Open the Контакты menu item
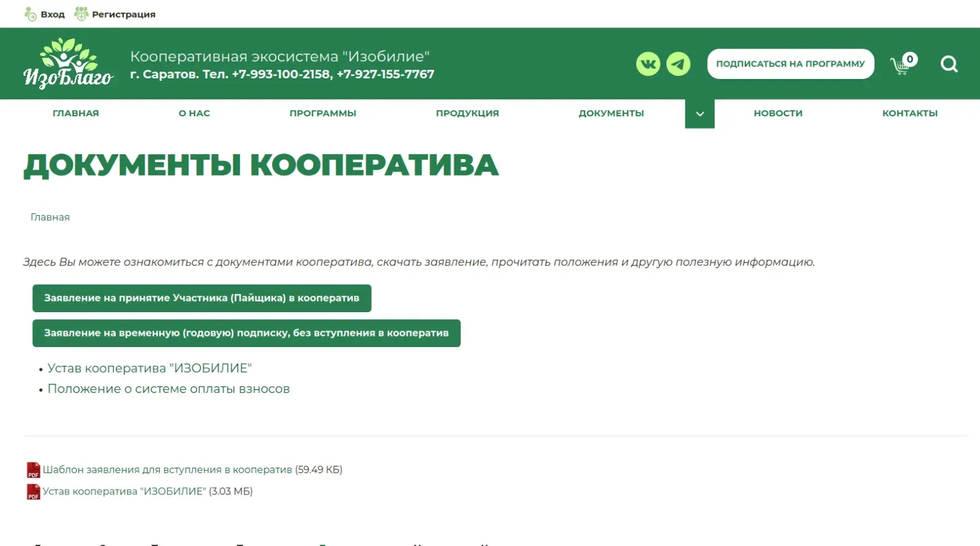980x546 pixels. tap(910, 113)
